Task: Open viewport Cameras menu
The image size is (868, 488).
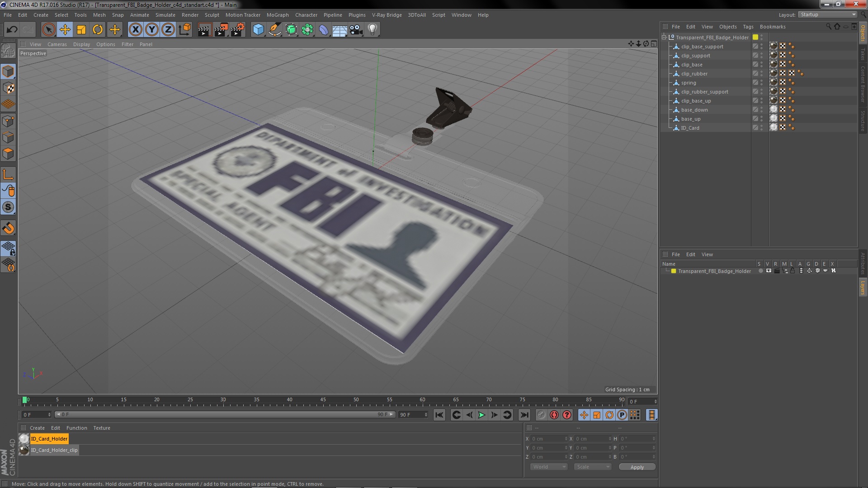Action: (57, 44)
